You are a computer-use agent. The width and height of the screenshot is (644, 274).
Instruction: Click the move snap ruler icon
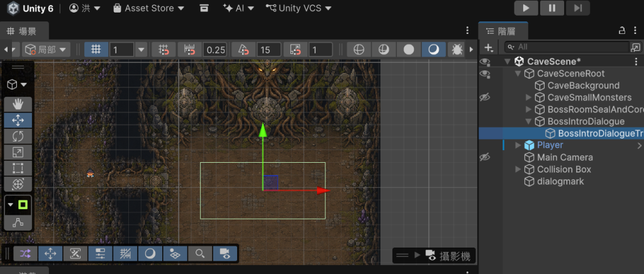point(190,50)
